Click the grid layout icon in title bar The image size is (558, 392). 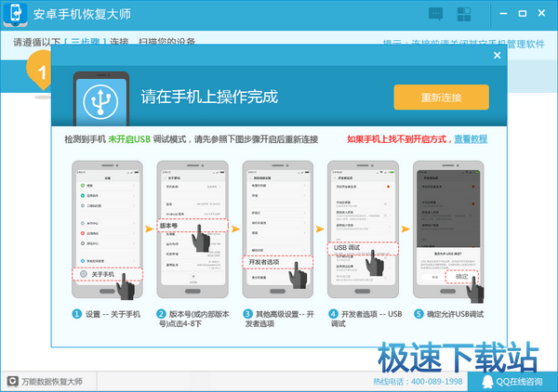click(x=464, y=14)
